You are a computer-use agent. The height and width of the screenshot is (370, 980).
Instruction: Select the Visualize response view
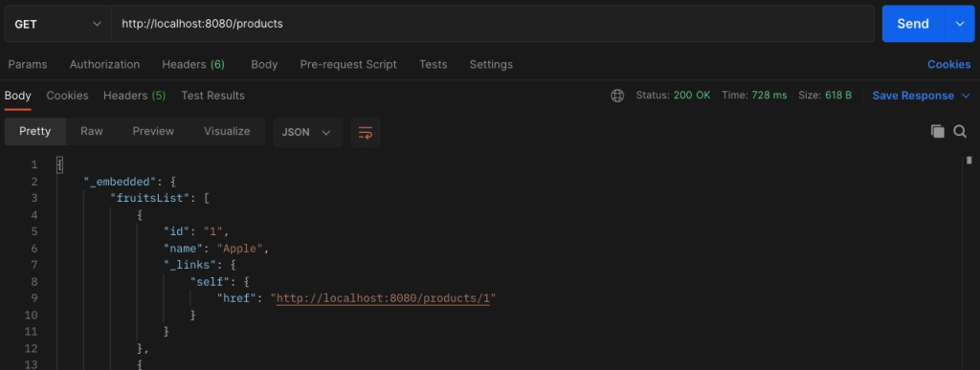[x=227, y=132]
